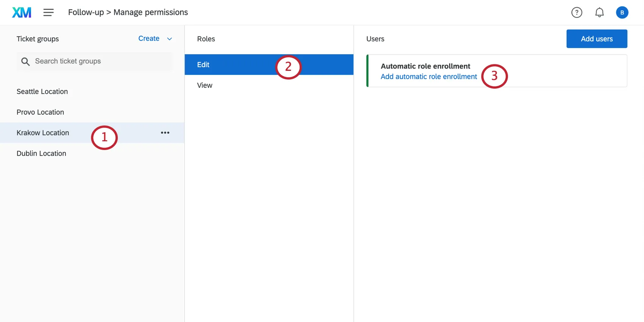Click the Create ticket group text
The height and width of the screenshot is (322, 644).
tap(148, 39)
